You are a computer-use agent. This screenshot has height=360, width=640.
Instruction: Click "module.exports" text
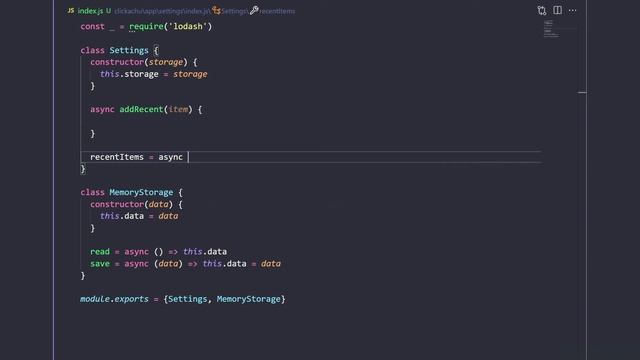click(x=114, y=299)
